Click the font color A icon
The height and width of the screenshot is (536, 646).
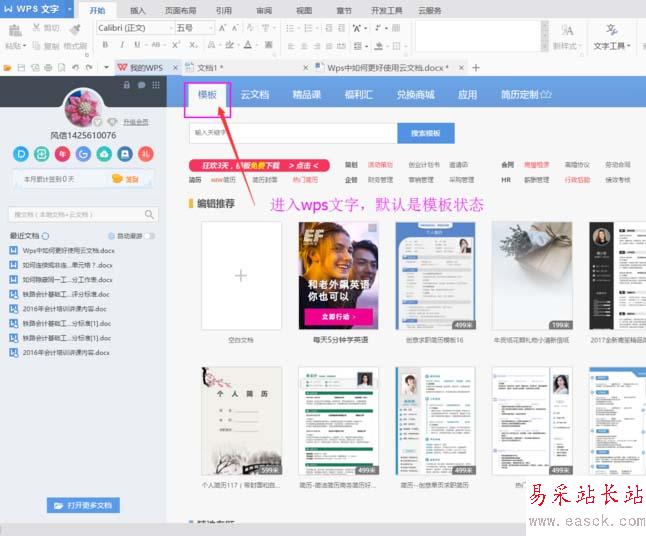(x=248, y=45)
